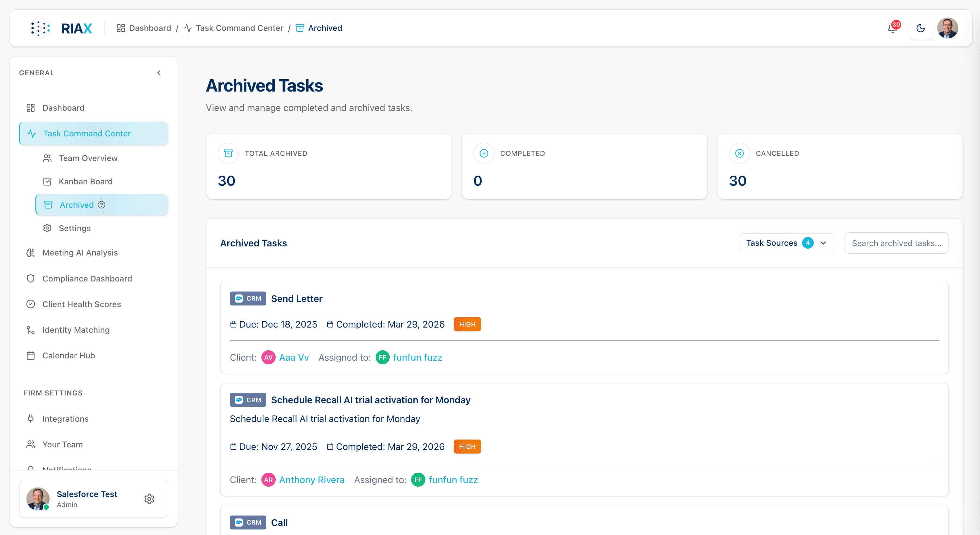The image size is (980, 535).
Task: Click CRM badge on Schedule Recall task
Action: point(248,400)
